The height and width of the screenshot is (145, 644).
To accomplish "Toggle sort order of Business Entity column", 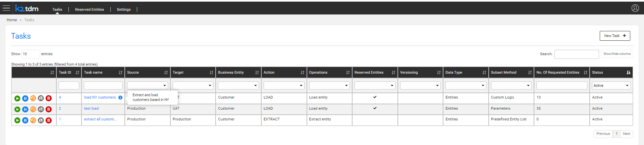I will click(x=257, y=72).
